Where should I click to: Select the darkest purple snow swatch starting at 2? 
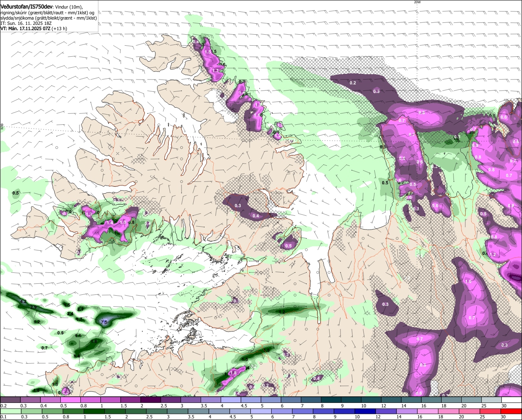coord(150,400)
